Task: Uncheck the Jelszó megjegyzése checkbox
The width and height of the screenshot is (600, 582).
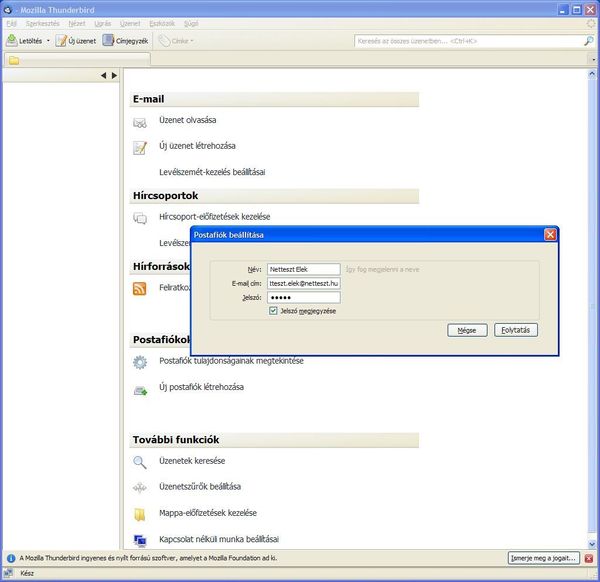Action: tap(273, 311)
